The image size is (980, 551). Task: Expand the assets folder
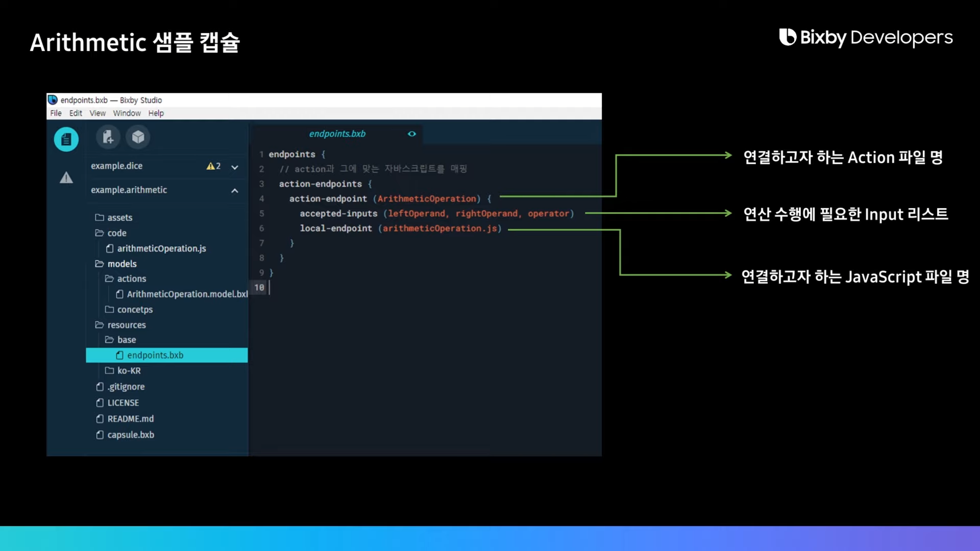(119, 217)
